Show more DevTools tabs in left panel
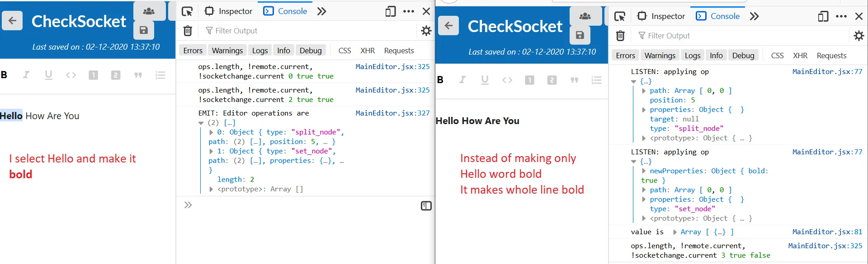 (x=321, y=11)
